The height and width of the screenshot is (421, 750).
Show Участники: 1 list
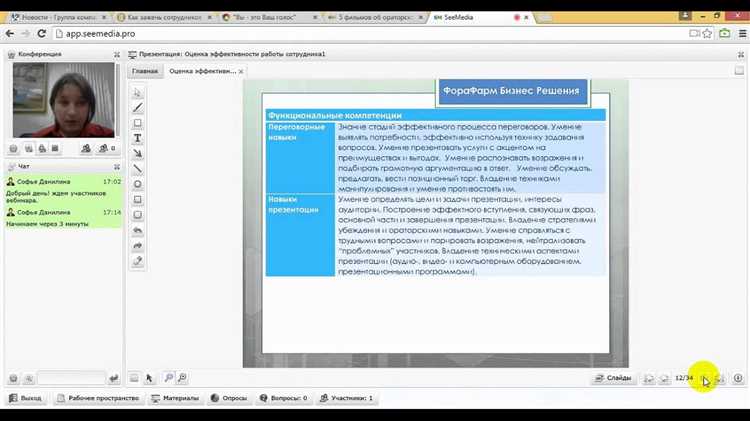[346, 398]
